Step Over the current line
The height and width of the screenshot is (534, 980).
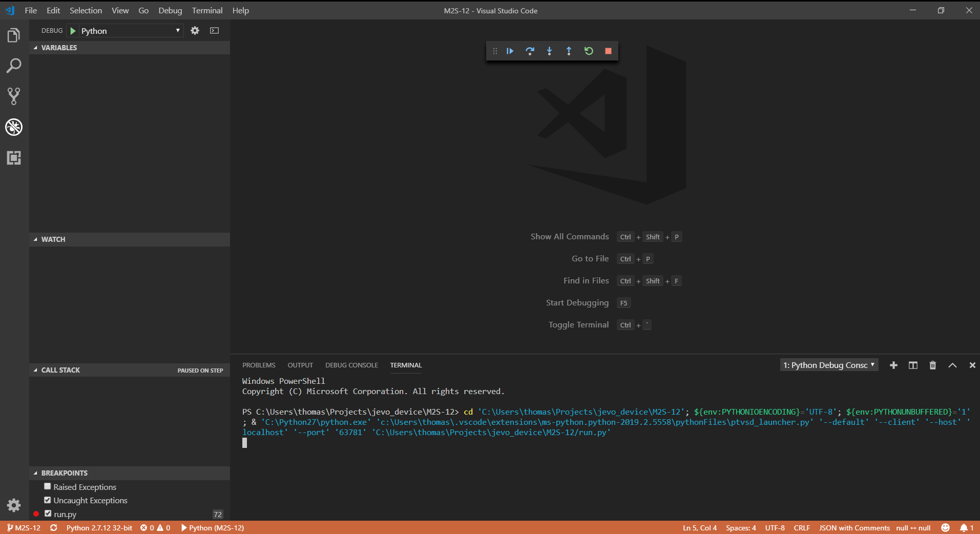530,51
